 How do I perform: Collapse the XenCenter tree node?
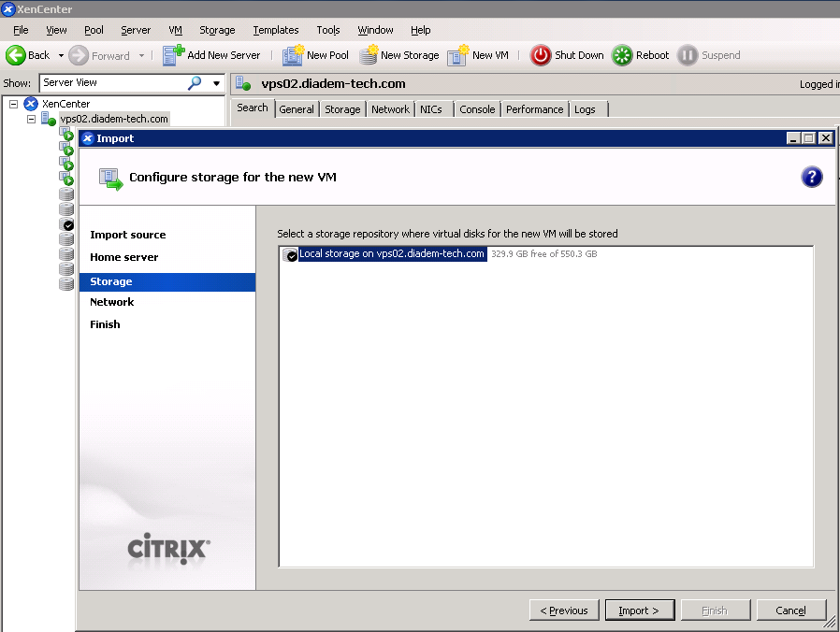(x=14, y=104)
